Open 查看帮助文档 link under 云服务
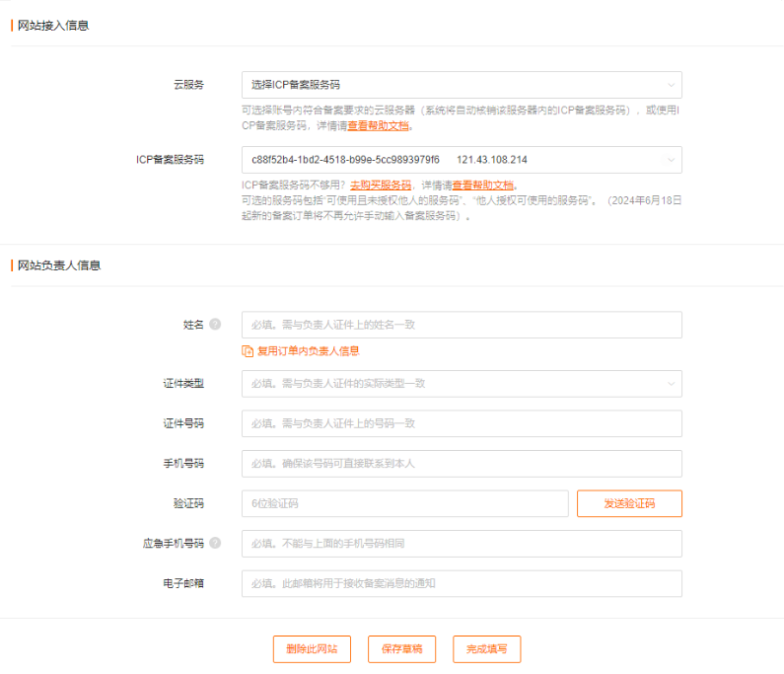The height and width of the screenshot is (674, 784). 378,125
